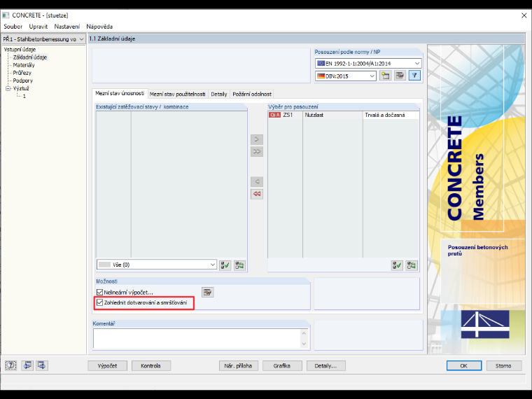The image size is (532, 399).
Task: Open the Vše (0) filter dropdown
Action: [157, 265]
